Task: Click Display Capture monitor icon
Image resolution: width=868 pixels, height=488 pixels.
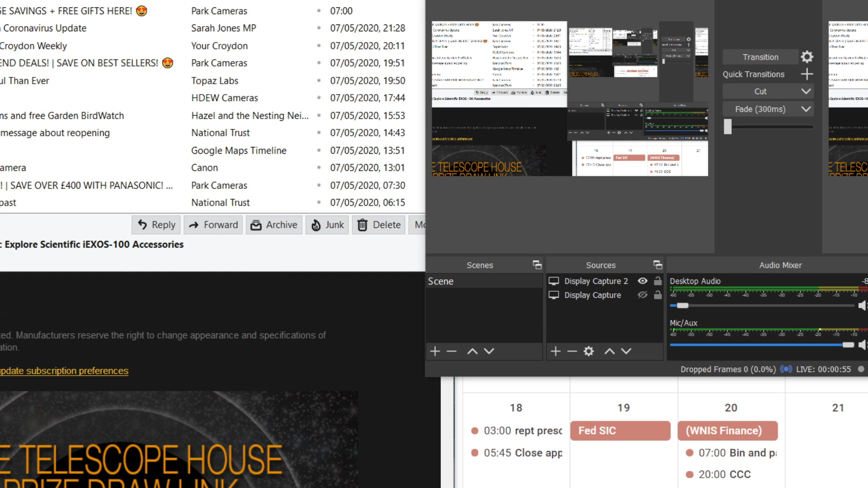Action: point(554,295)
